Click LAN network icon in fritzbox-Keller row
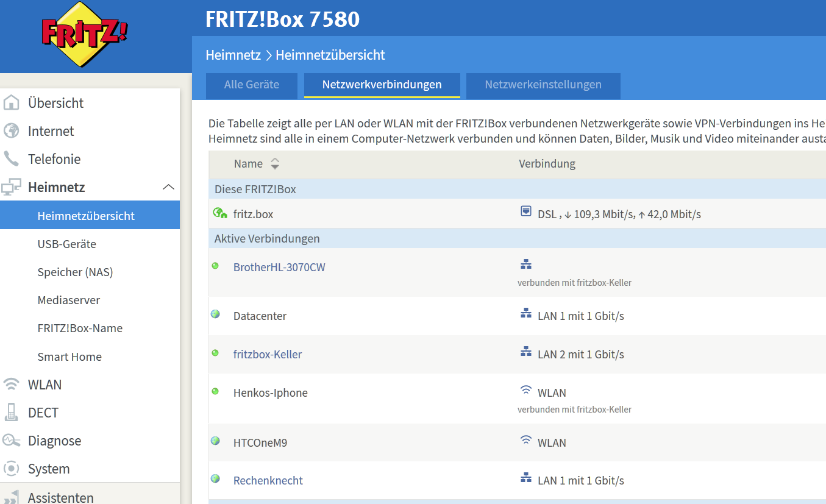Screen dimensions: 826x504 (x=525, y=352)
